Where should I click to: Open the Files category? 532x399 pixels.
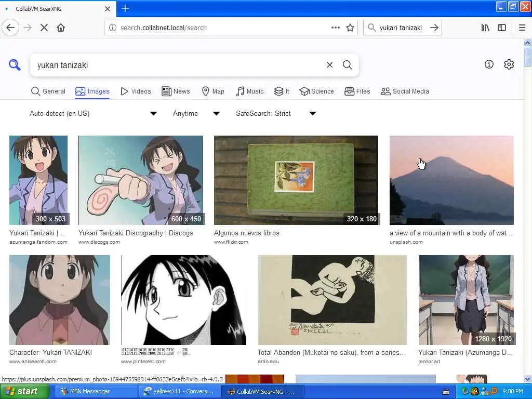[x=357, y=91]
